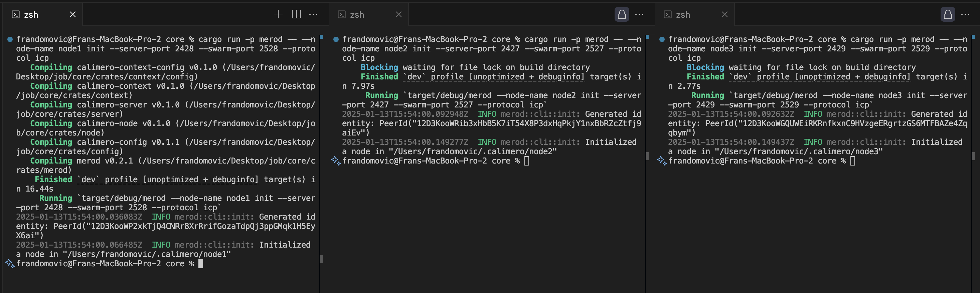This screenshot has width=980, height=293.
Task: Click "Running" word in node2 terminal
Action: click(x=381, y=95)
